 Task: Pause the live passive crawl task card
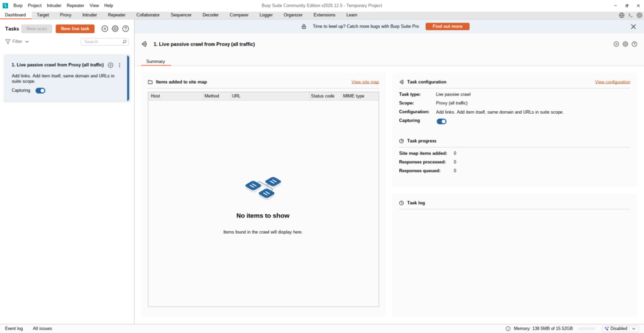pos(111,65)
